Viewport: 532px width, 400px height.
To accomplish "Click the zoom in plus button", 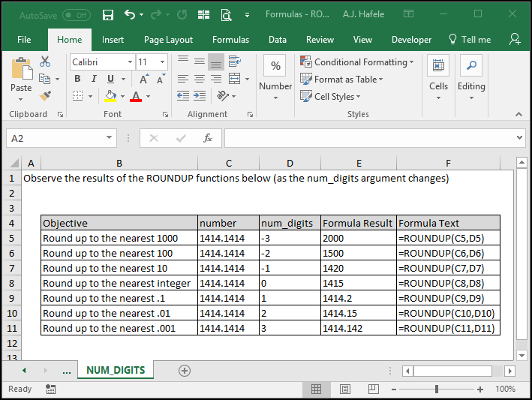I will click(480, 389).
